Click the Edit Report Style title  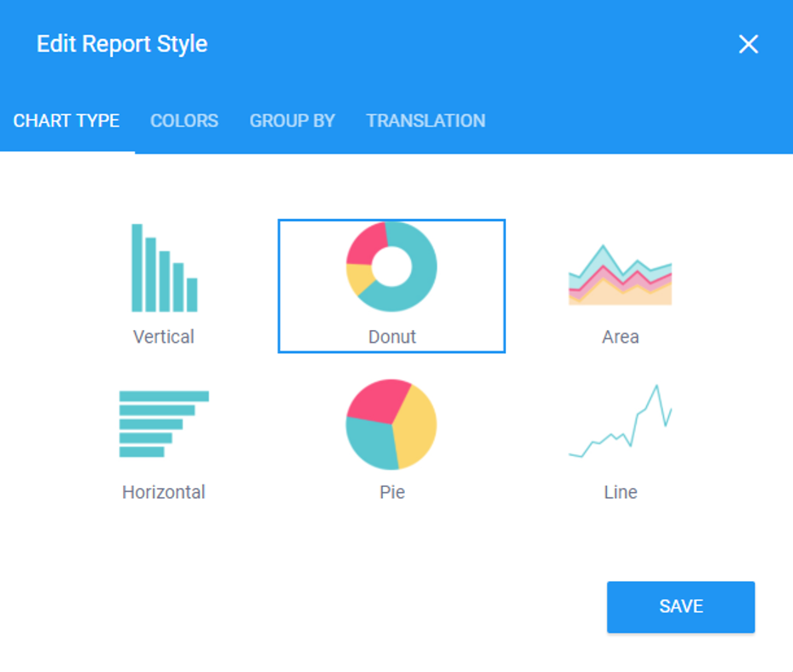point(122,44)
